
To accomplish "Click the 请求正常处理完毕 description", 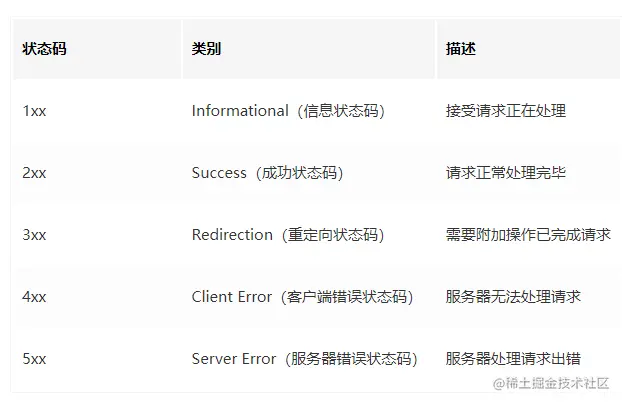I will [x=506, y=173].
